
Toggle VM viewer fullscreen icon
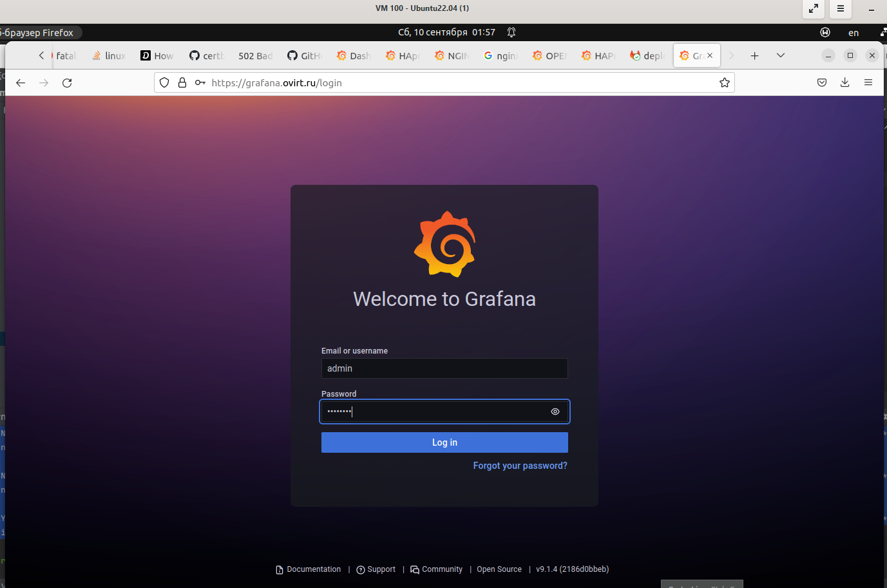coord(814,8)
